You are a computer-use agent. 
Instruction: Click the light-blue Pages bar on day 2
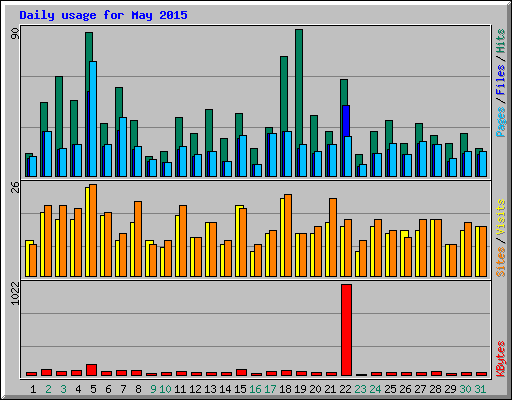48,154
